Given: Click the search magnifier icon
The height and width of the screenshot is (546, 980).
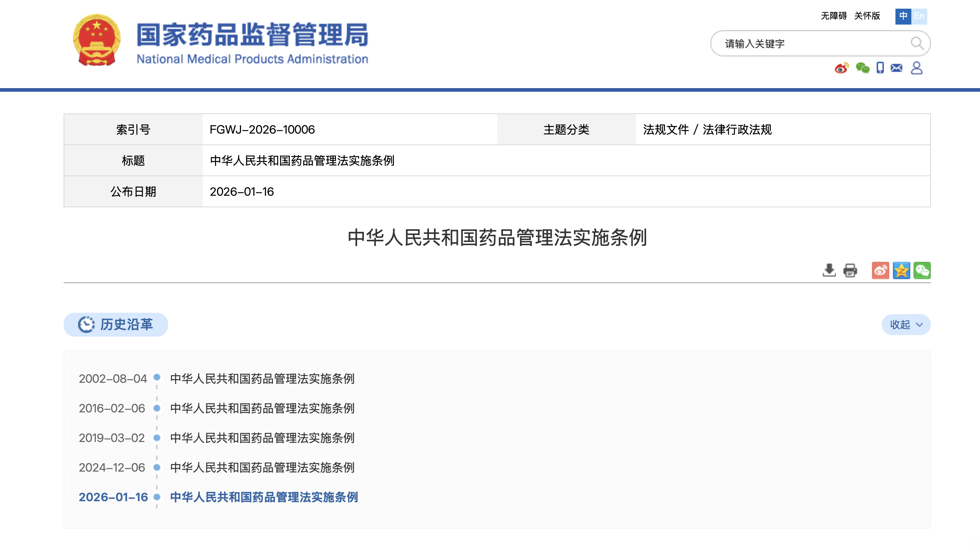Looking at the screenshot, I should [x=916, y=43].
